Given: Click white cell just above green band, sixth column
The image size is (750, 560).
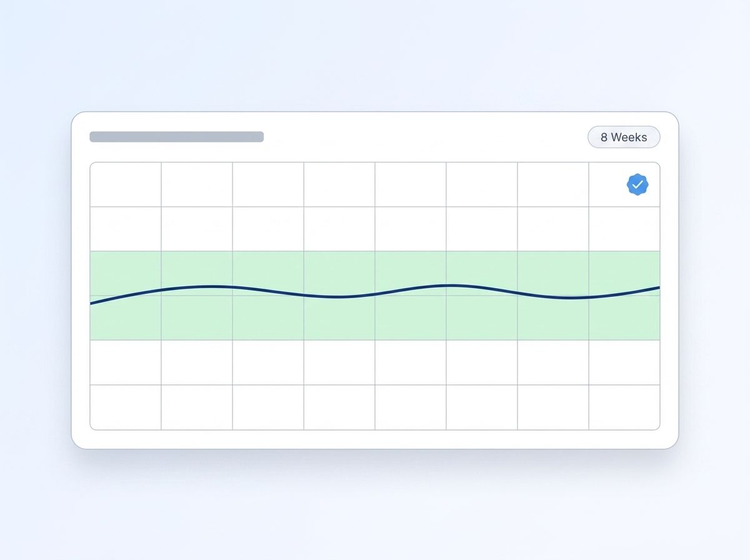Looking at the screenshot, I should pos(482,229).
